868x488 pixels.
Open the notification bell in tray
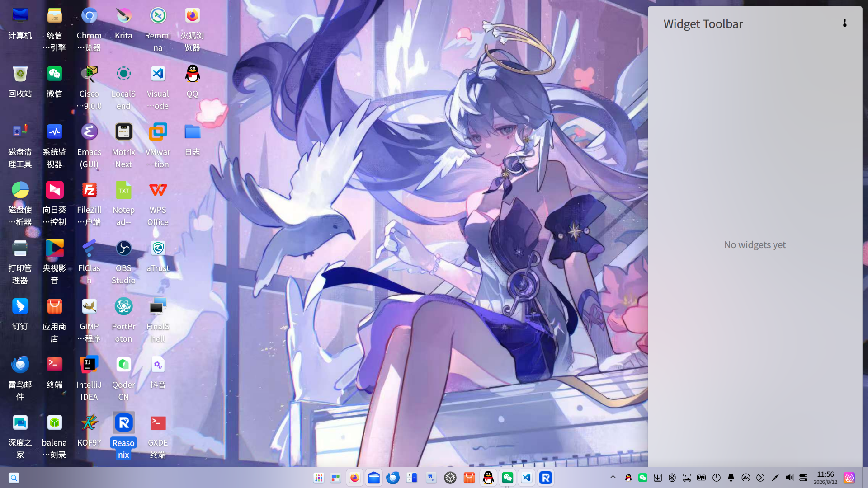(731, 478)
